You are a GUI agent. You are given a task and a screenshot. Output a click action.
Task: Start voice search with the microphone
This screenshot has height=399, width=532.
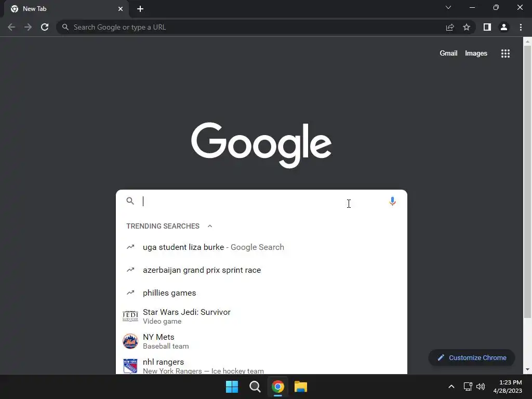click(392, 201)
